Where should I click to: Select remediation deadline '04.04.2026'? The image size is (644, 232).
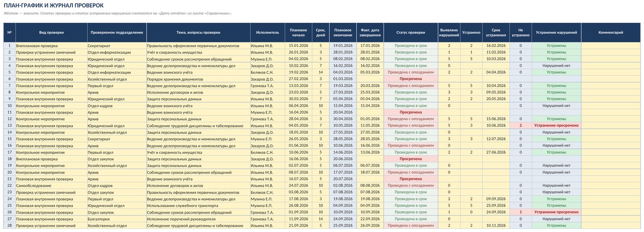496,72
